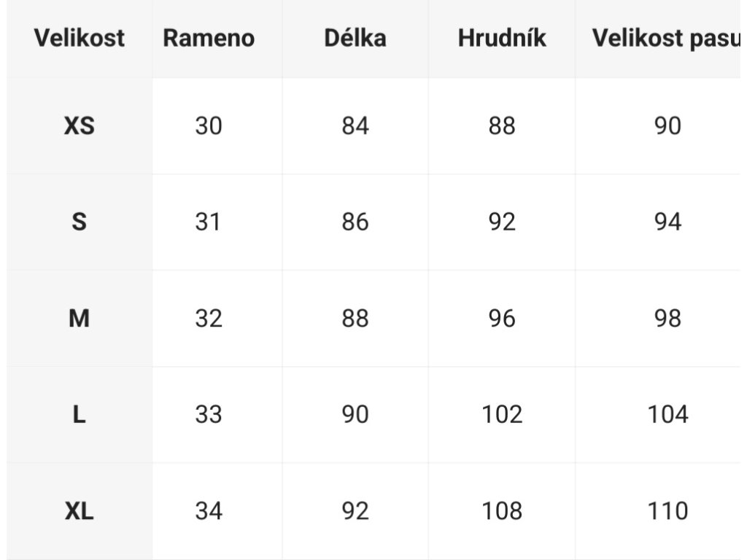Click waist value 94 for size S

667,222
